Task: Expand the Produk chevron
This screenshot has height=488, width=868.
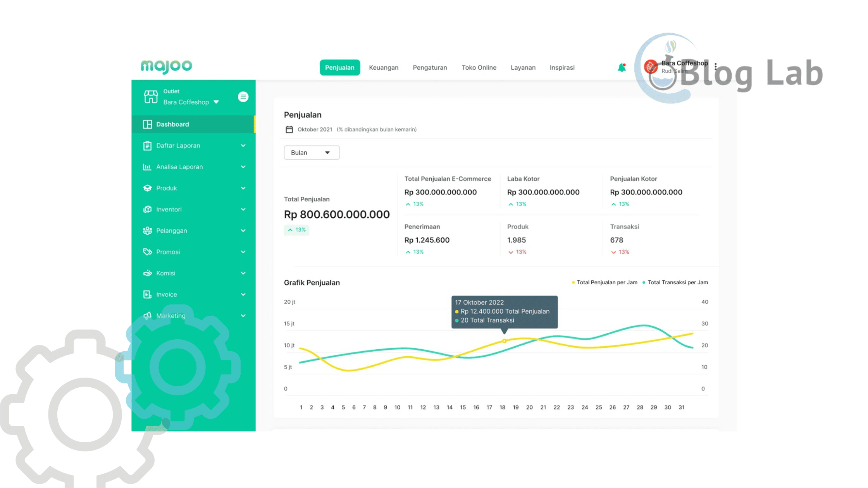Action: [x=243, y=188]
